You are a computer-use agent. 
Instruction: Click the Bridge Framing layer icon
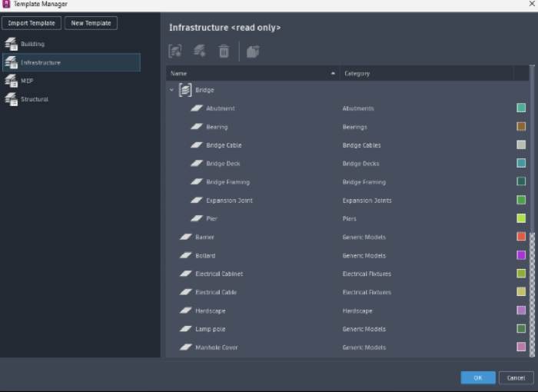point(197,181)
